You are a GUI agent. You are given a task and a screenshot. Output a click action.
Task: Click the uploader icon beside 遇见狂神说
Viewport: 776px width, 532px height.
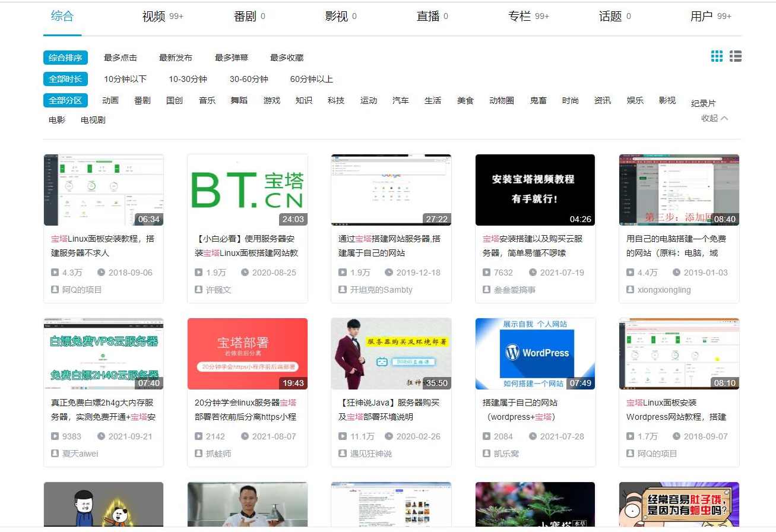point(342,454)
